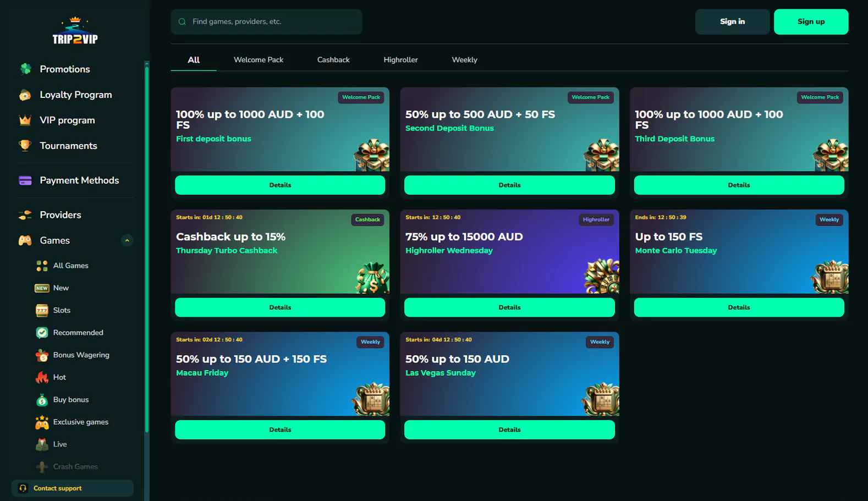The height and width of the screenshot is (501, 868).
Task: Collapse the Games menu chevron
Action: tap(127, 241)
